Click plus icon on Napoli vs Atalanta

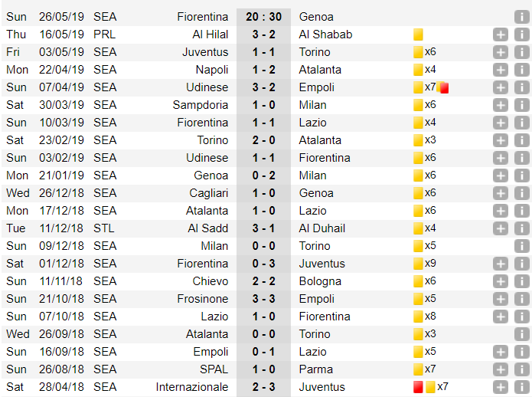point(501,70)
